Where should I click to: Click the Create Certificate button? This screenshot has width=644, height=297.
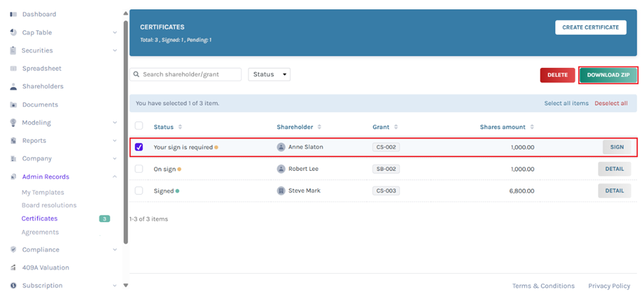point(591,27)
